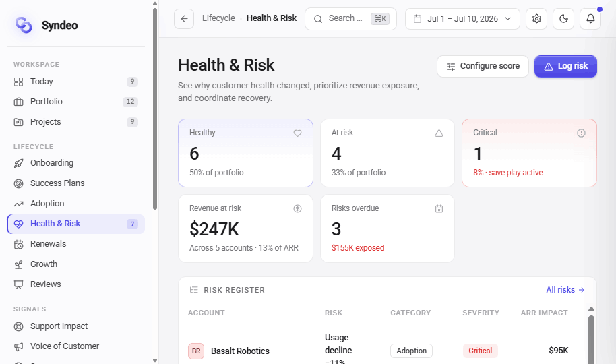616x364 pixels.
Task: Click the Reviews presentation icon
Action: click(x=18, y=284)
